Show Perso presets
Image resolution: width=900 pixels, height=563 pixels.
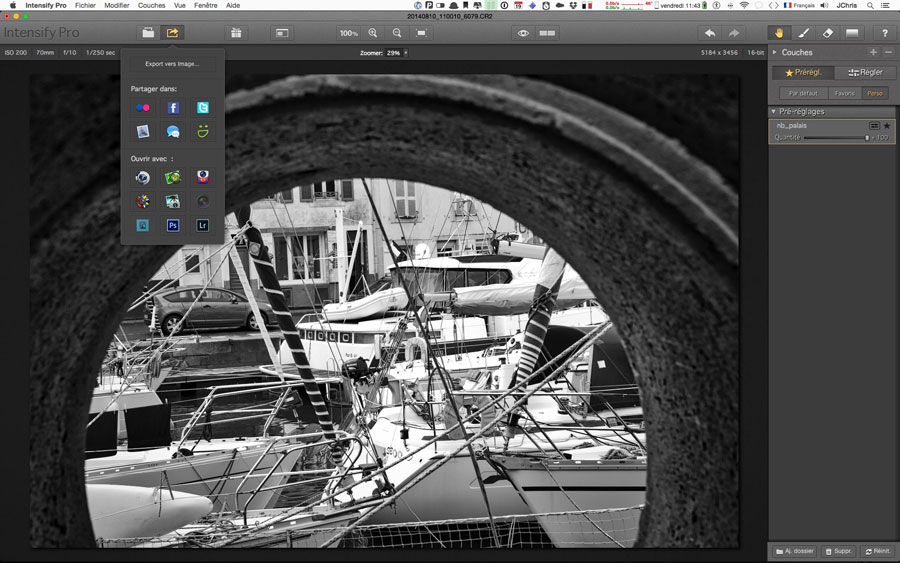pyautogui.click(x=875, y=93)
